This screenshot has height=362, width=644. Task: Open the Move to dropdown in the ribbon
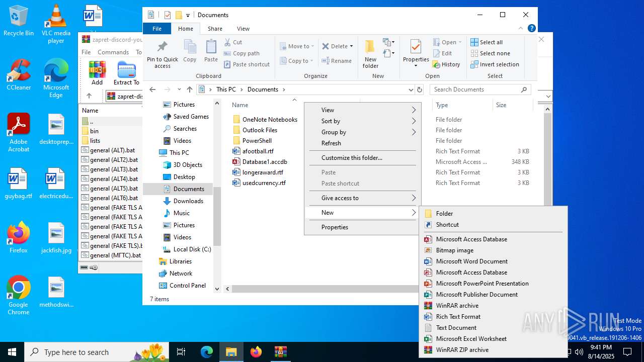[297, 46]
